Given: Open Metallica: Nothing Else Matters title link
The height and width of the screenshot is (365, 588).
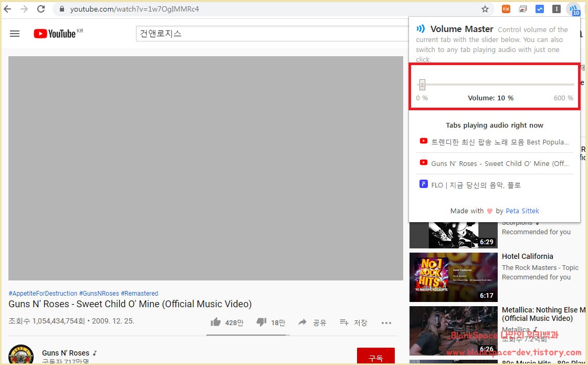Looking at the screenshot, I should 544,314.
